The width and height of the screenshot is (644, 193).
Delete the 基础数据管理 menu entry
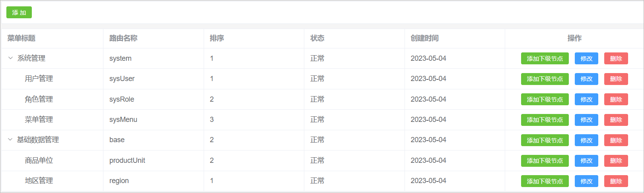(616, 140)
